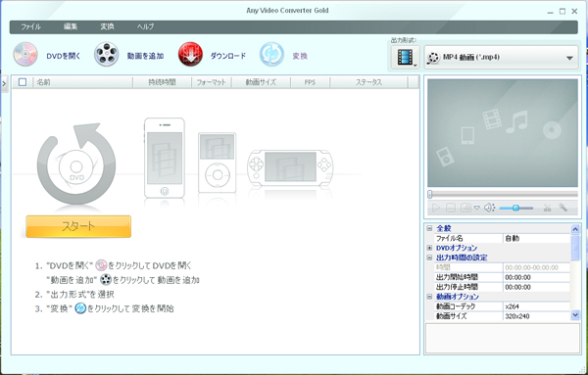Click the video preview area

tap(503, 132)
